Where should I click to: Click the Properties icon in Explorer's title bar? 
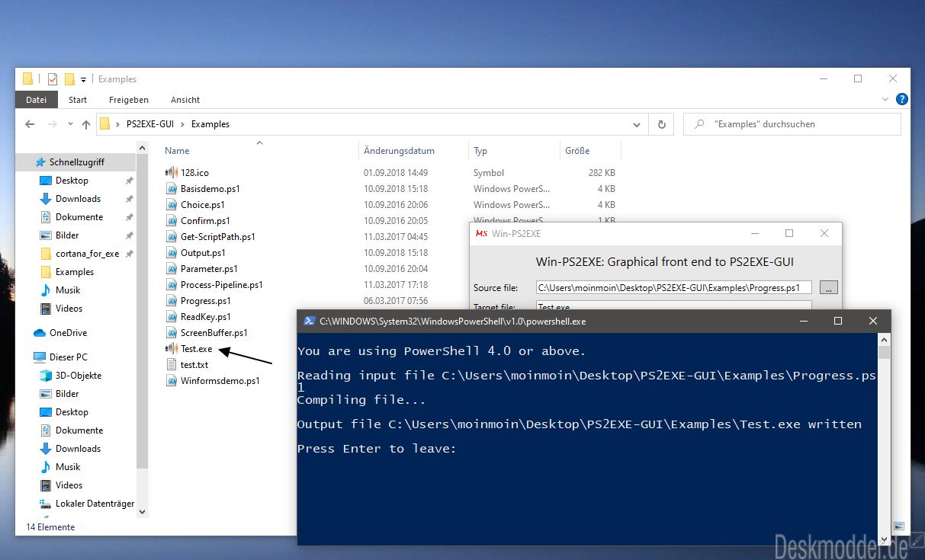click(x=53, y=78)
